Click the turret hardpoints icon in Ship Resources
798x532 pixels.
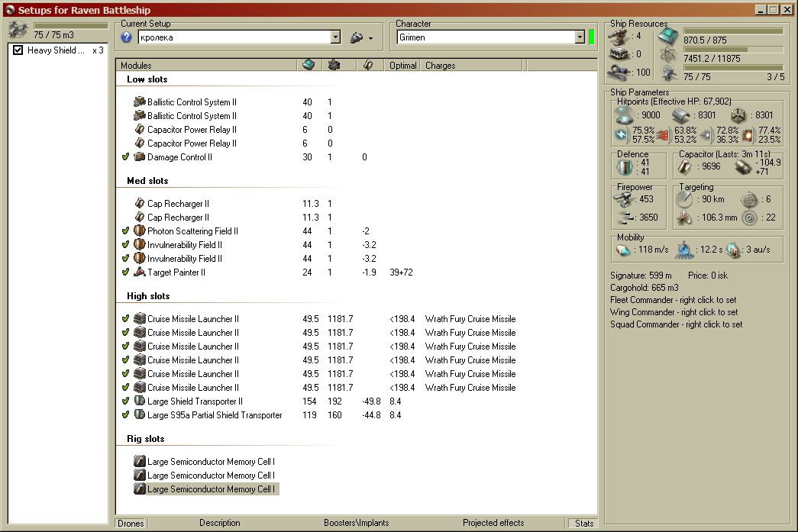point(619,37)
